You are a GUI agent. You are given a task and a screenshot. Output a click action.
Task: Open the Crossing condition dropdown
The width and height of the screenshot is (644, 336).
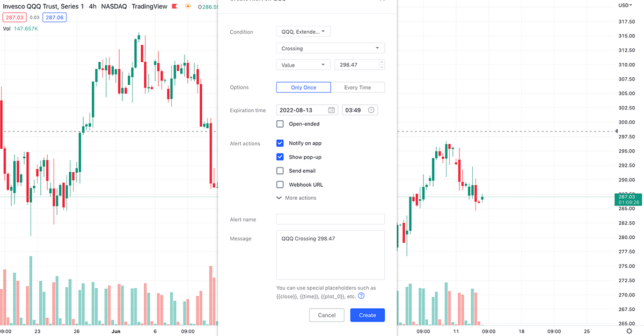coord(330,48)
